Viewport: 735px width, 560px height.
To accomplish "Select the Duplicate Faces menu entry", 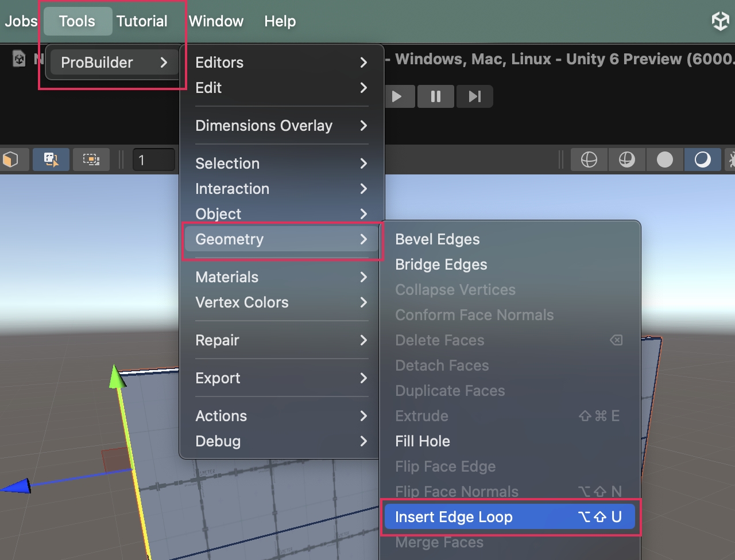I will click(x=509, y=391).
